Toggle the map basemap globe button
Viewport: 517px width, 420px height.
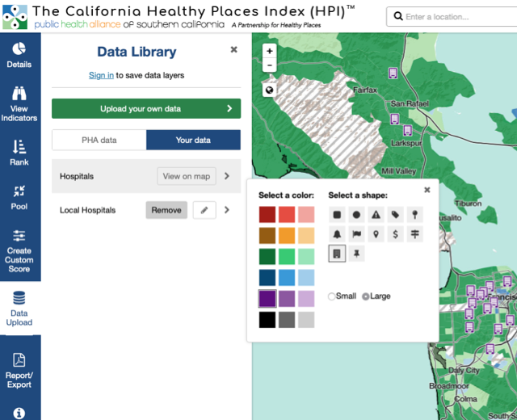(270, 90)
